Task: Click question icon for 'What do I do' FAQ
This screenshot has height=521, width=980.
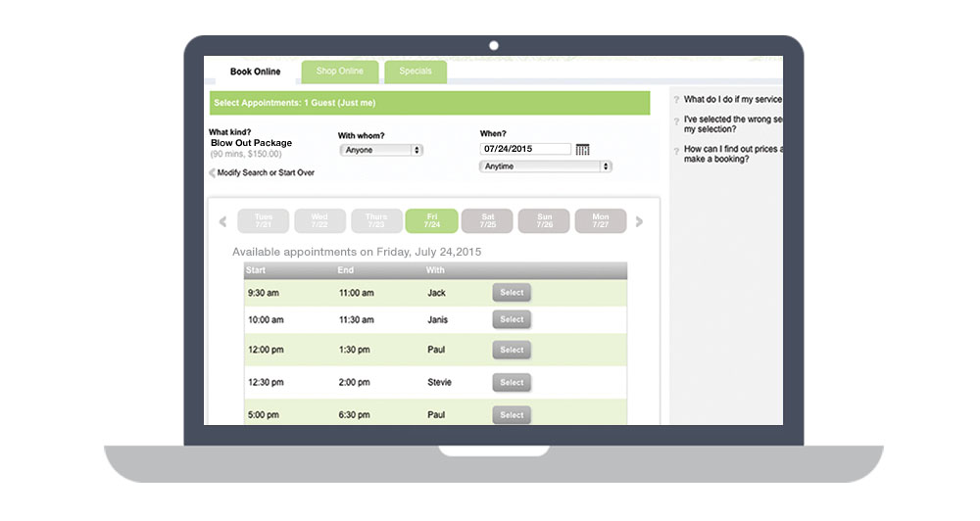Action: coord(676,100)
